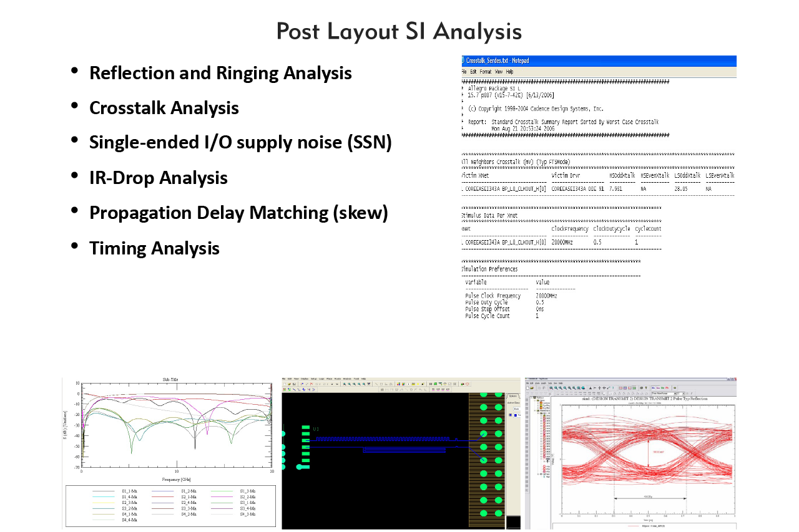Click the 'Simulation Preferences' heading
The image size is (799, 532).
489,269
